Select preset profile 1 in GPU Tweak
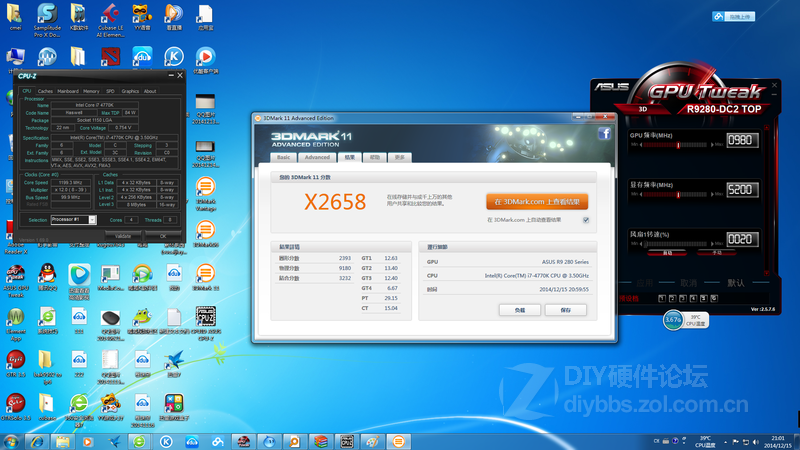This screenshot has height=450, width=800. pos(662,298)
